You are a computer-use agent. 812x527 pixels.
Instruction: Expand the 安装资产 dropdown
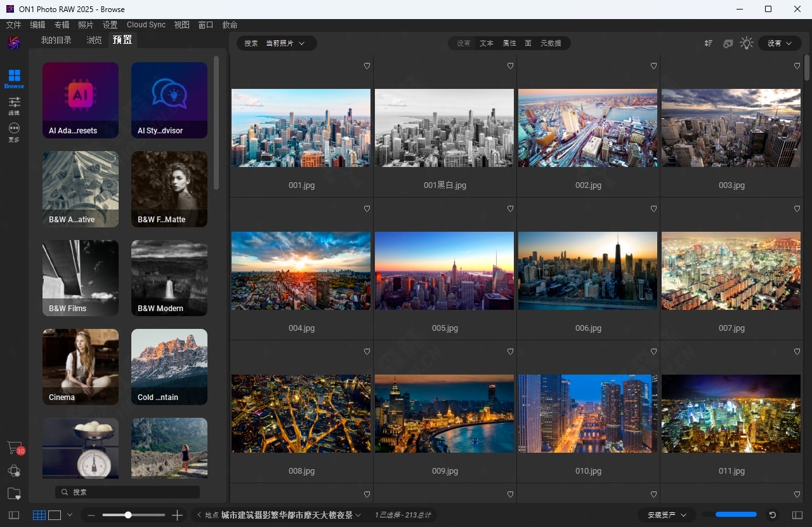click(666, 515)
